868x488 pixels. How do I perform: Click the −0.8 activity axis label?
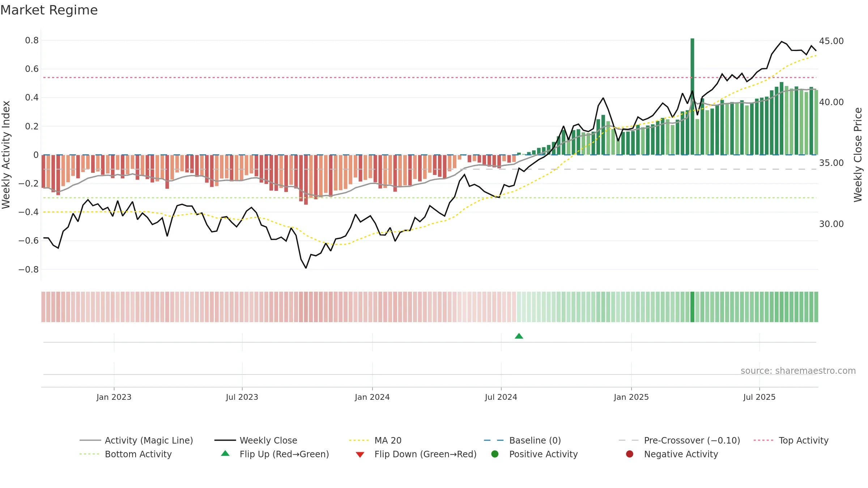[x=28, y=269]
